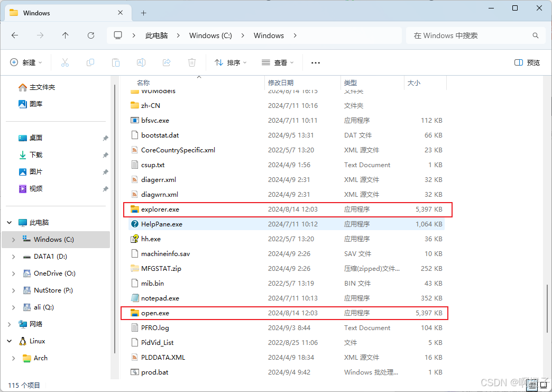Click the Back navigation arrow
Image resolution: width=552 pixels, height=392 pixels.
click(x=15, y=35)
